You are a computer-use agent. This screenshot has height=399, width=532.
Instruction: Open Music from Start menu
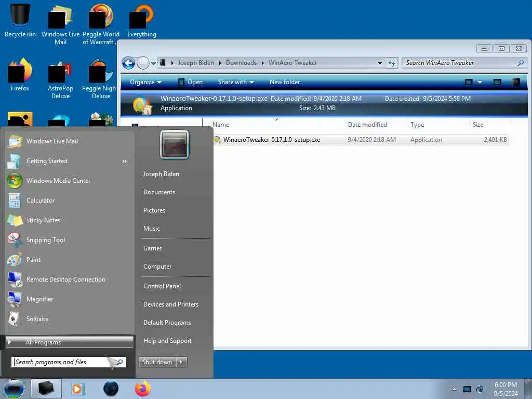click(151, 229)
